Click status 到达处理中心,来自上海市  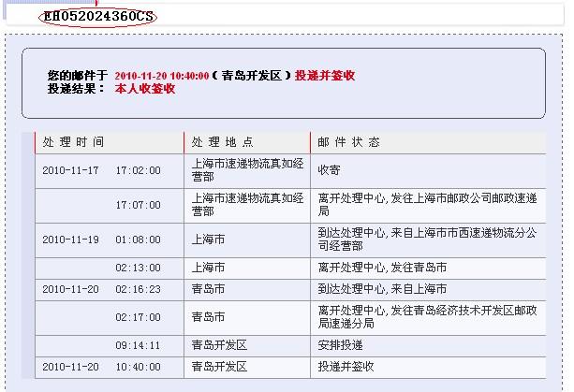point(382,289)
